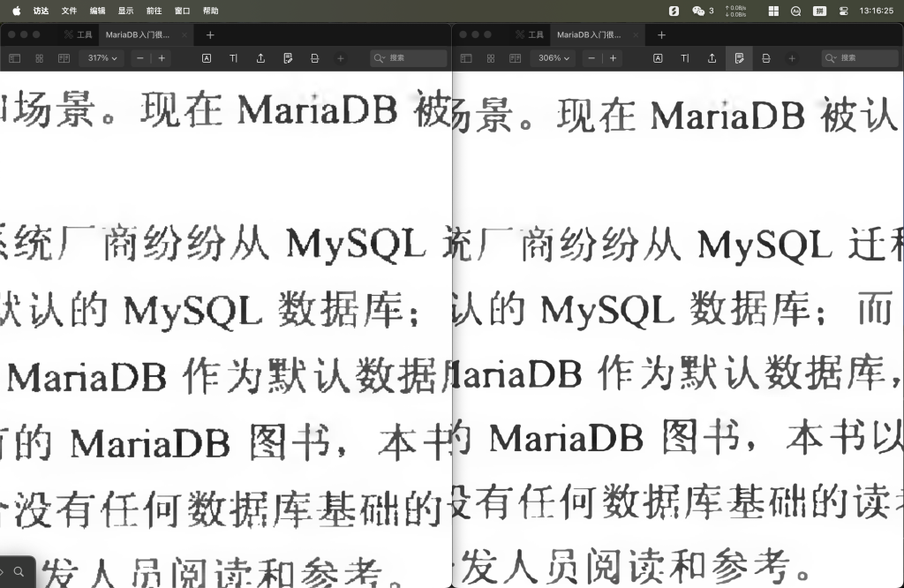This screenshot has width=904, height=588.
Task: Open the 工具 tab in left window
Action: pos(78,34)
